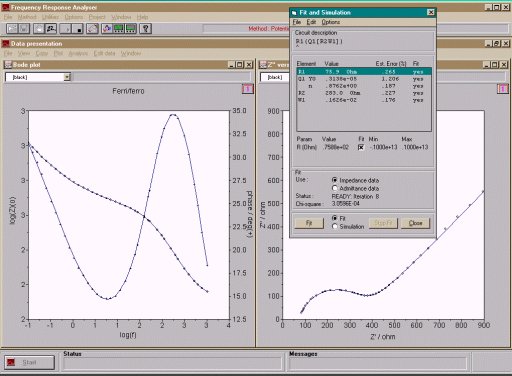Click the first green monitor toolbar icon
The image size is (512, 376).
pyautogui.click(x=119, y=29)
